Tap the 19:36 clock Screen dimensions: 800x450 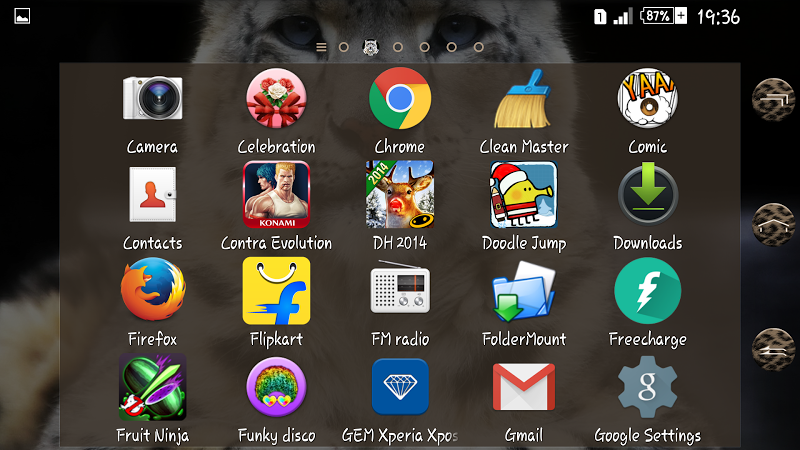coord(718,17)
